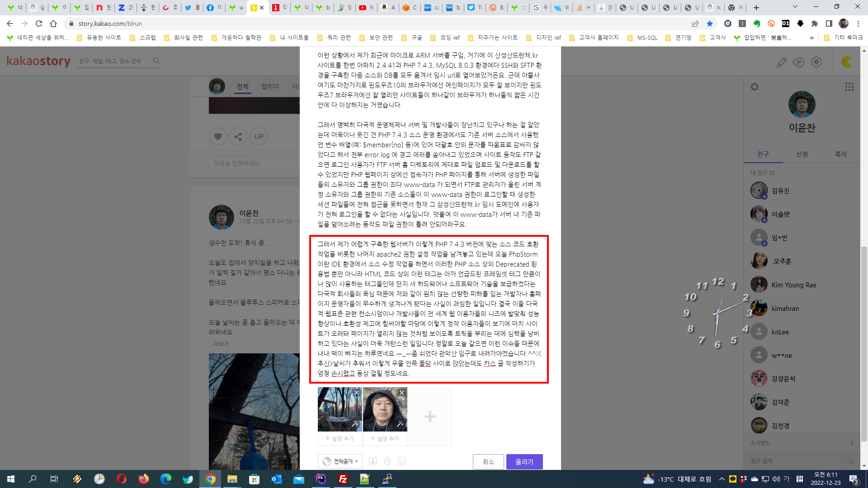Open PhpStorm from the taskbar

[321, 479]
